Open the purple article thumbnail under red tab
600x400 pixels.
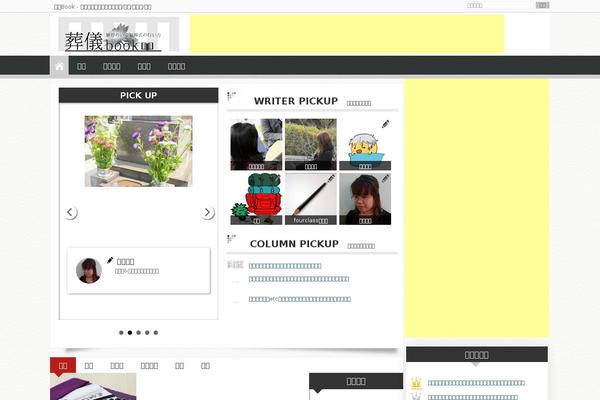click(93, 387)
